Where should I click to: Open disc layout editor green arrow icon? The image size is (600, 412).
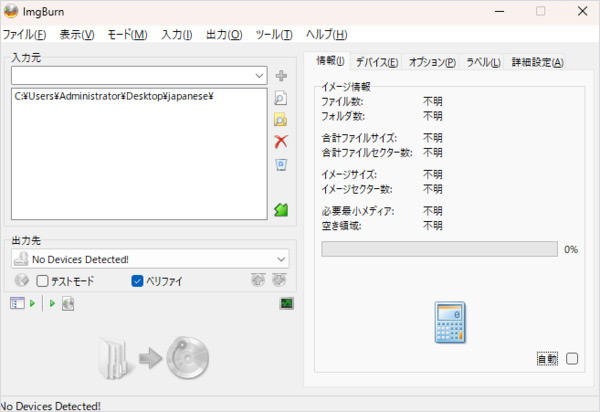click(x=281, y=210)
